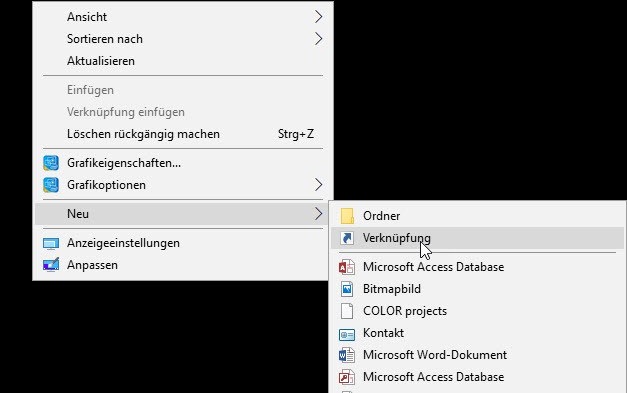Viewport: 627px width, 393px height.
Task: Click the Word document icon
Action: pos(347,355)
